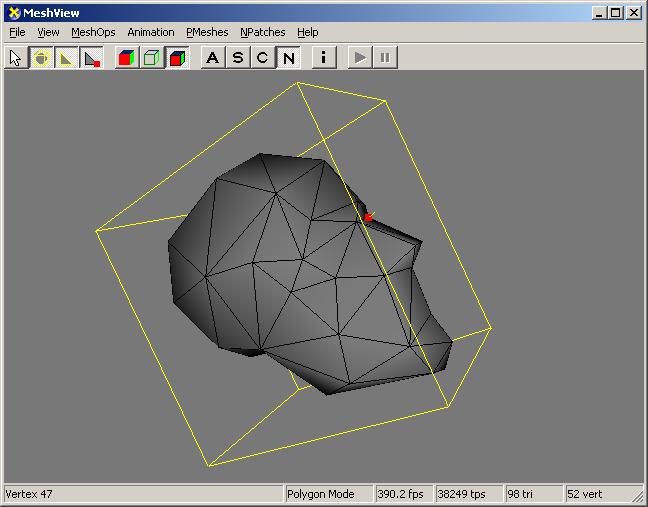Open the MeshOps menu
648x507 pixels.
pos(93,32)
